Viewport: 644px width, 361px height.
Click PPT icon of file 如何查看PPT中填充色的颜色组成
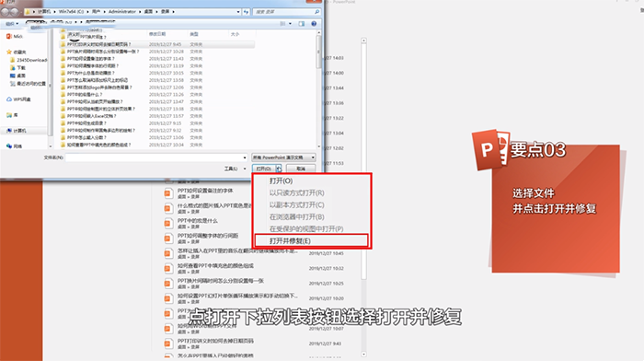[x=168, y=269]
